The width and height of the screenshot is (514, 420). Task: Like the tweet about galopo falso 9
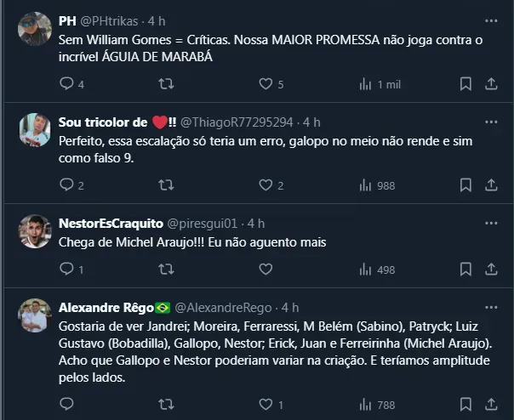click(x=266, y=185)
